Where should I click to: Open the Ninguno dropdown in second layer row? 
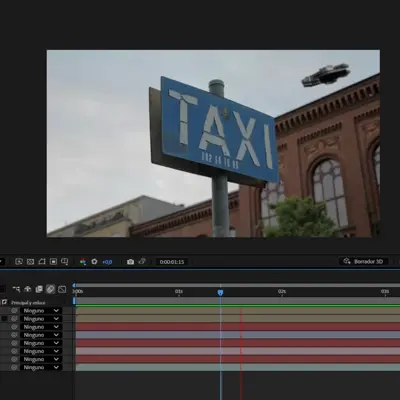pos(41,319)
